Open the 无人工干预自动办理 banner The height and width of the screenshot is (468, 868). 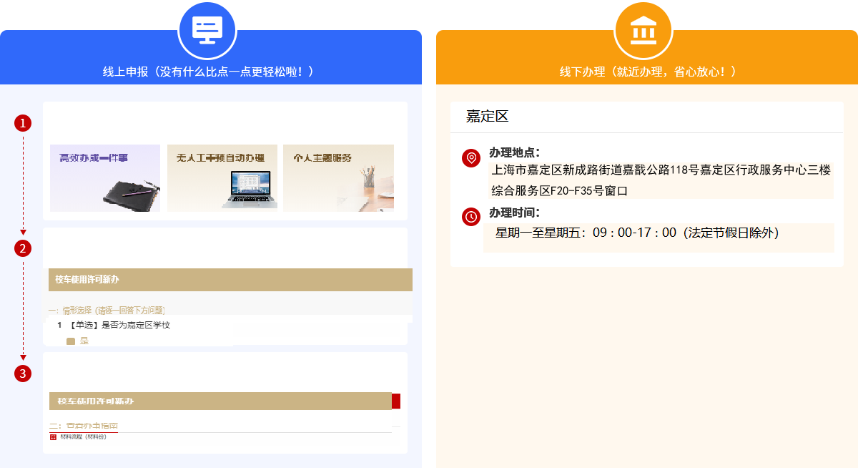(x=222, y=178)
